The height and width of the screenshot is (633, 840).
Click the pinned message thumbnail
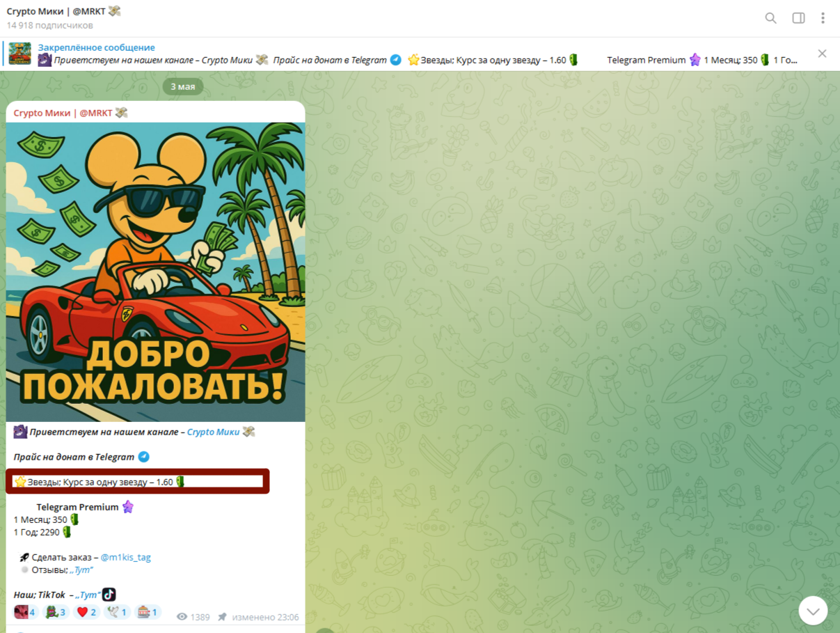[19, 54]
